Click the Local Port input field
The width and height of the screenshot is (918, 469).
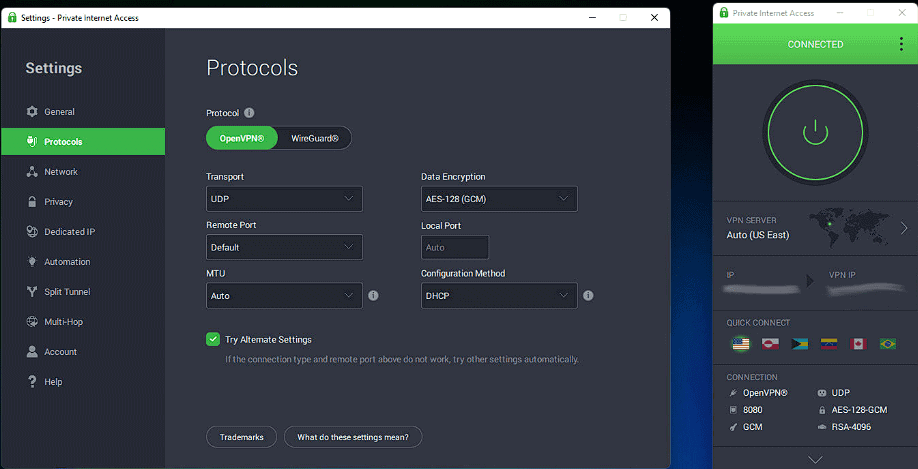(455, 247)
